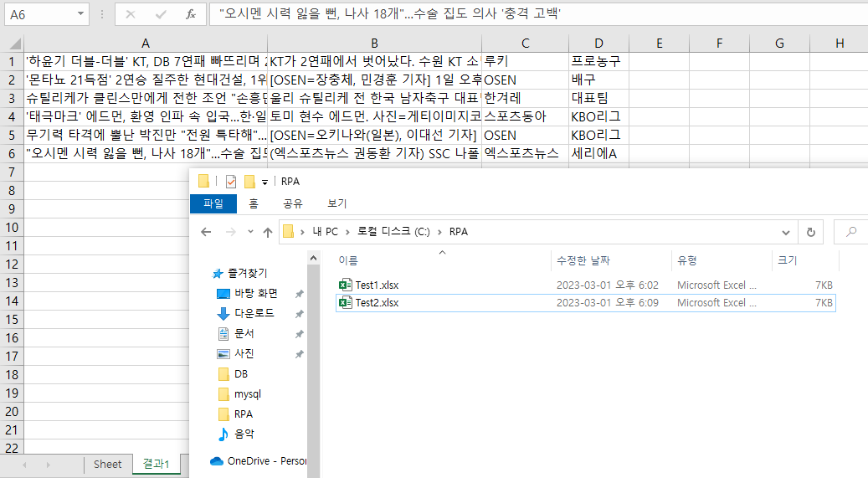
Task: Open the 파일 tab in Explorer
Action: 213,203
